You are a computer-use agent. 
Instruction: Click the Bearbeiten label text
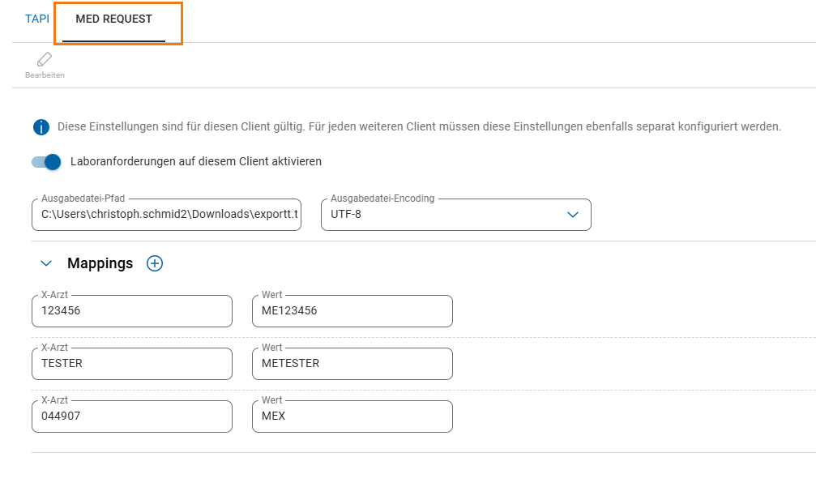(x=45, y=75)
